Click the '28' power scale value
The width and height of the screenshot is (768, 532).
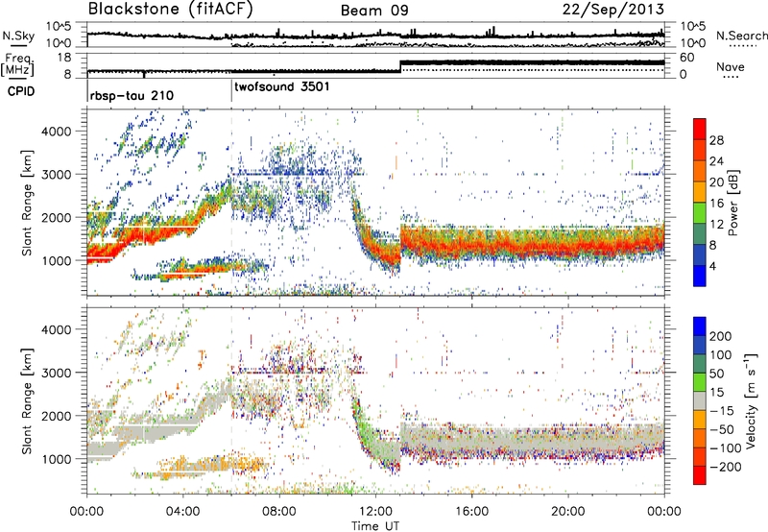click(716, 140)
